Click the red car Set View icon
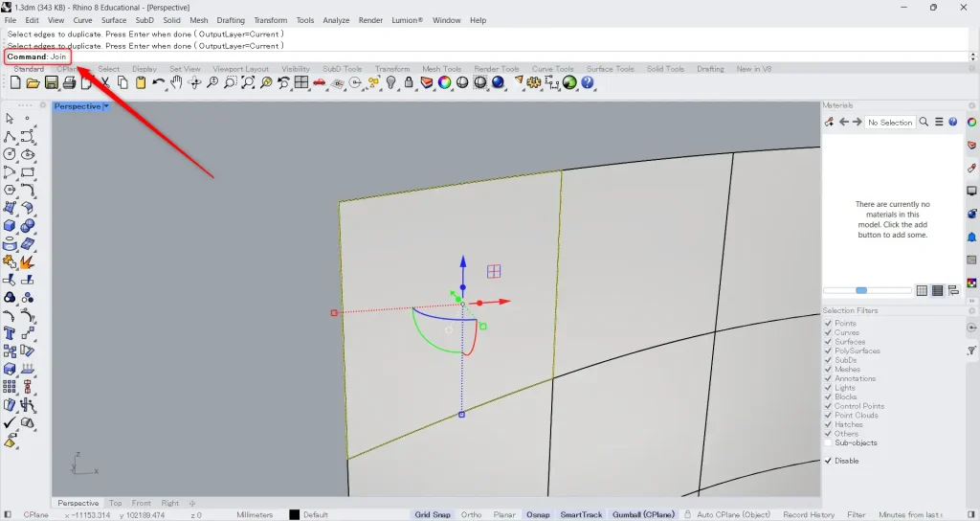Viewport: 980px width, 521px height. point(320,82)
